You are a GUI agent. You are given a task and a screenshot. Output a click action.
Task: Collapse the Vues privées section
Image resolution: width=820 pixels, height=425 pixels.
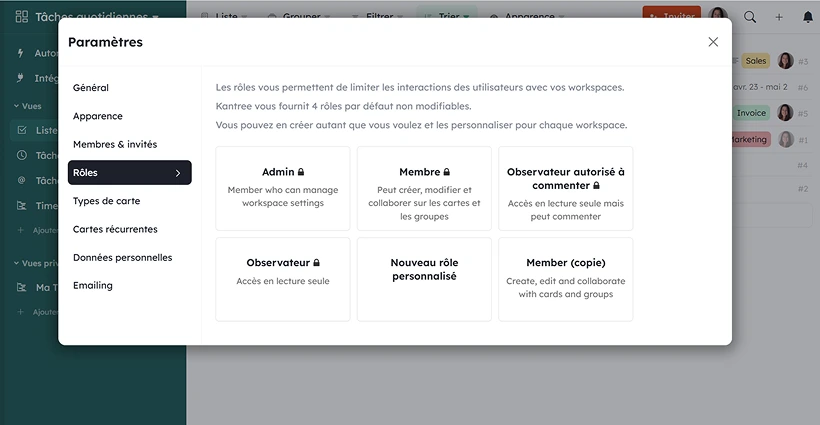coord(16,263)
